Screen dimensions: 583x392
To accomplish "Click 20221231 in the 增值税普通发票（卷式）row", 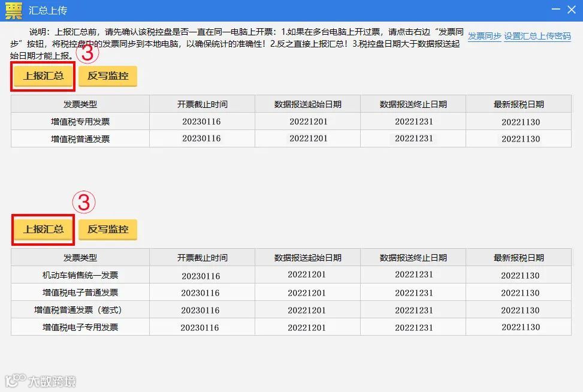I will point(414,310).
